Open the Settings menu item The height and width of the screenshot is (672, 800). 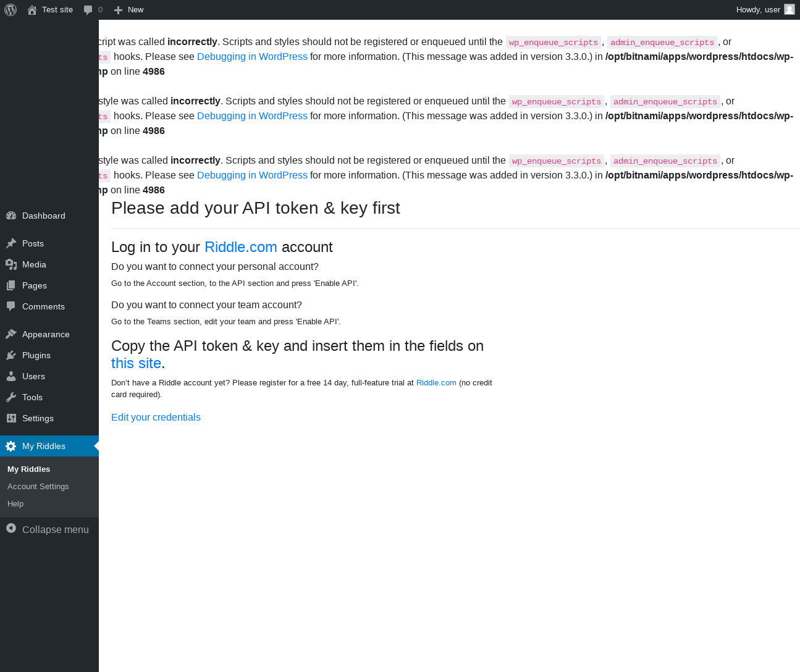coord(49,418)
